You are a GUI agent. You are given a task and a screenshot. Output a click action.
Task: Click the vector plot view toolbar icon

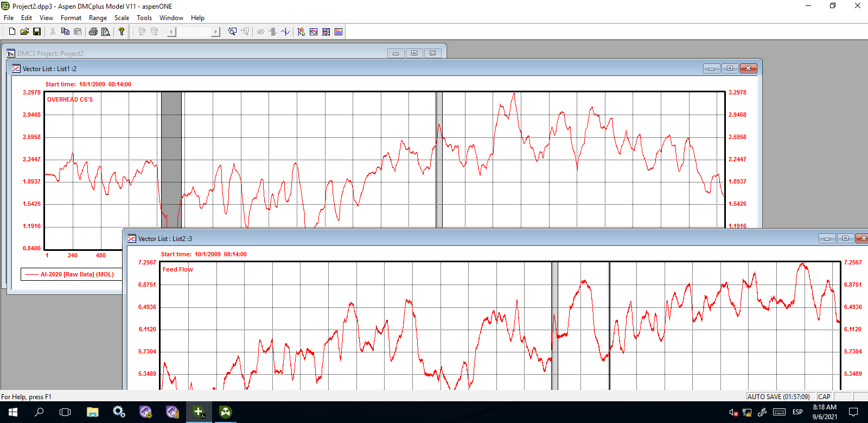pyautogui.click(x=314, y=32)
